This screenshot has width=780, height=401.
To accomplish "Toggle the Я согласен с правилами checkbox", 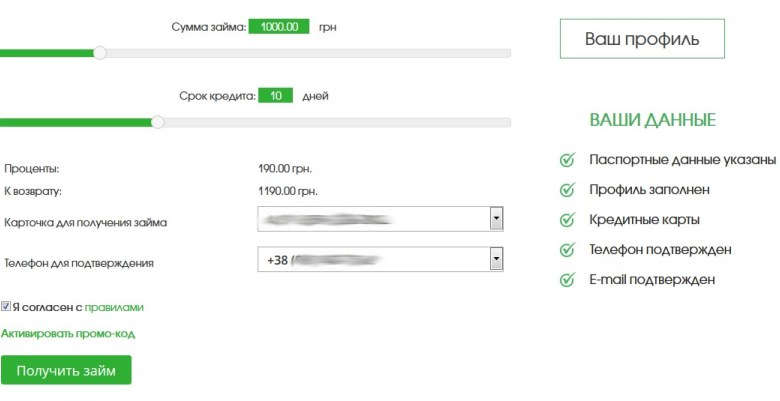I will tap(6, 307).
